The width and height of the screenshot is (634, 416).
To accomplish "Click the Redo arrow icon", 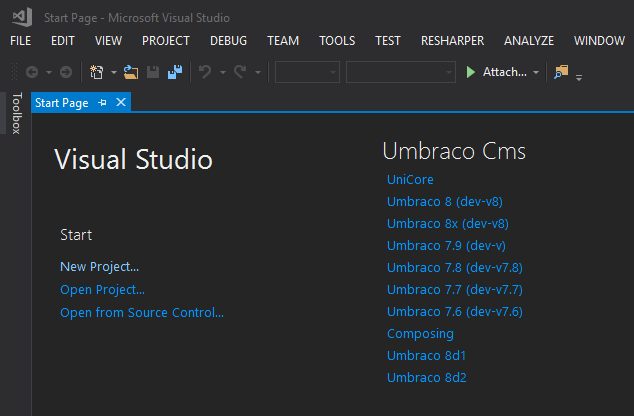I will (x=240, y=72).
